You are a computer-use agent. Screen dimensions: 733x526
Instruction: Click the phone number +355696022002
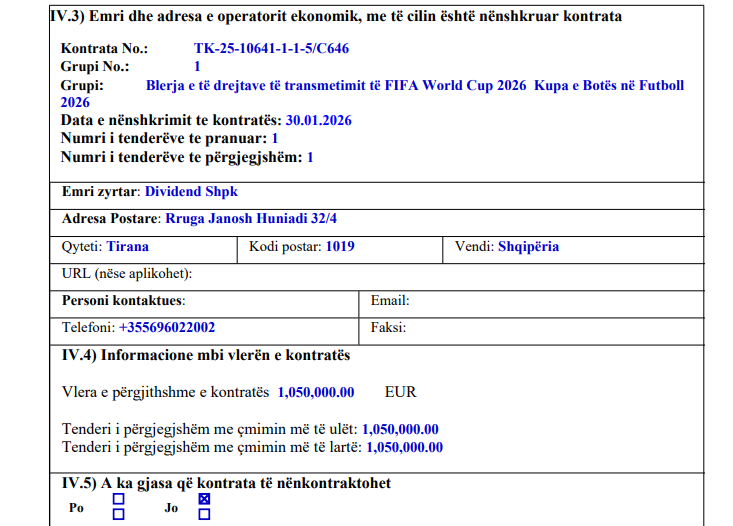pos(167,327)
